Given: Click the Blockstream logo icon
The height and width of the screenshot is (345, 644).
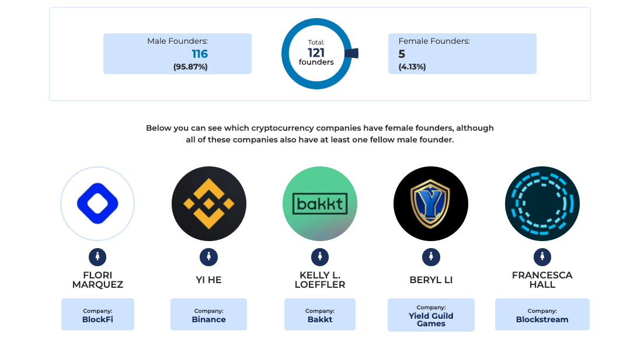Looking at the screenshot, I should [542, 204].
